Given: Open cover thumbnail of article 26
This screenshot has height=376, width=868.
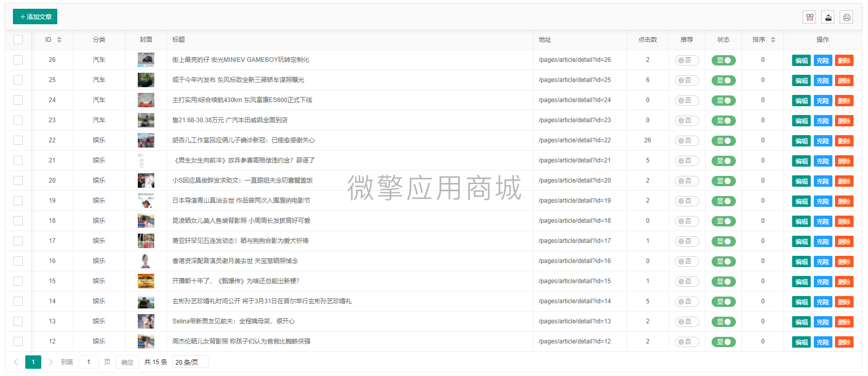Looking at the screenshot, I should [146, 60].
